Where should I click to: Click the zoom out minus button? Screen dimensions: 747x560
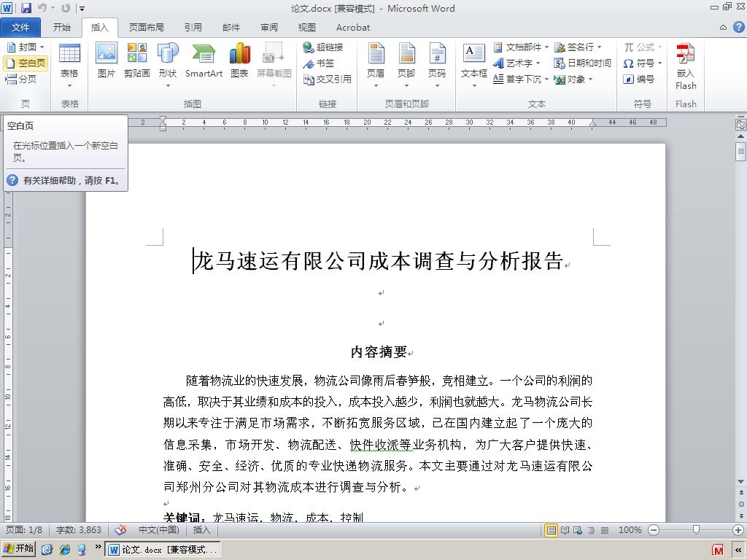click(x=654, y=530)
